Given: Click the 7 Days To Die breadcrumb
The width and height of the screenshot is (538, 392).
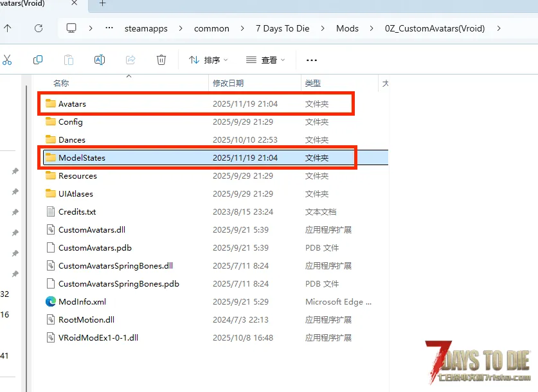Looking at the screenshot, I should 282,28.
